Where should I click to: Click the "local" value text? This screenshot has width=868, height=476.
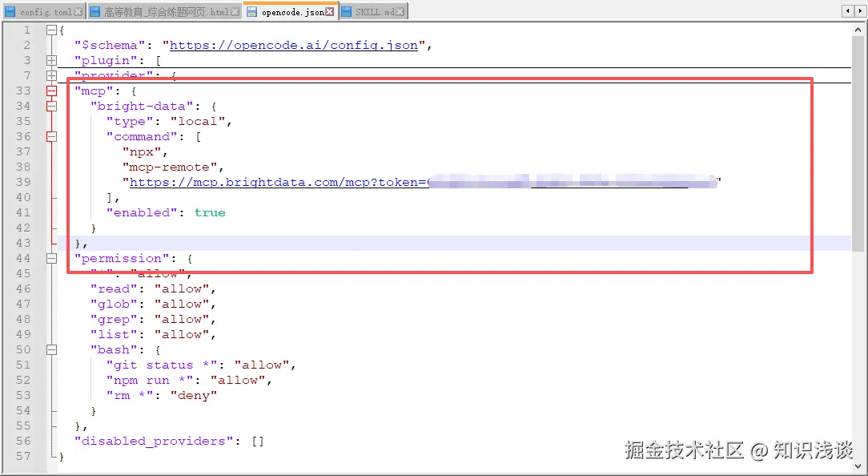(198, 121)
